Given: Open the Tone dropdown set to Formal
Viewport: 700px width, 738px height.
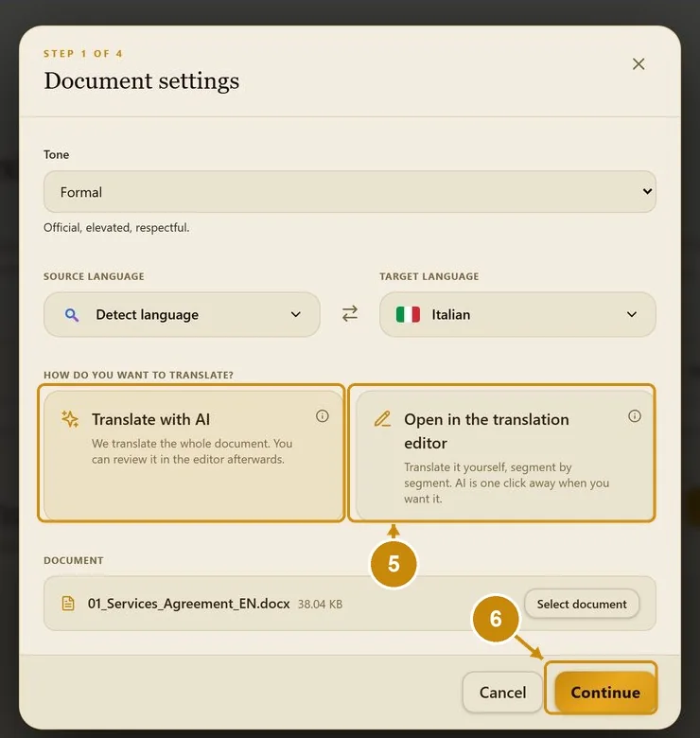Looking at the screenshot, I should pyautogui.click(x=350, y=191).
